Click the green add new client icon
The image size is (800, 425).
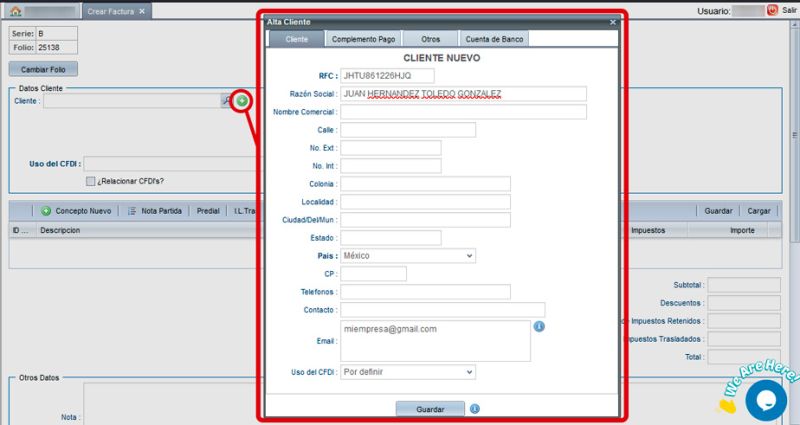point(242,101)
